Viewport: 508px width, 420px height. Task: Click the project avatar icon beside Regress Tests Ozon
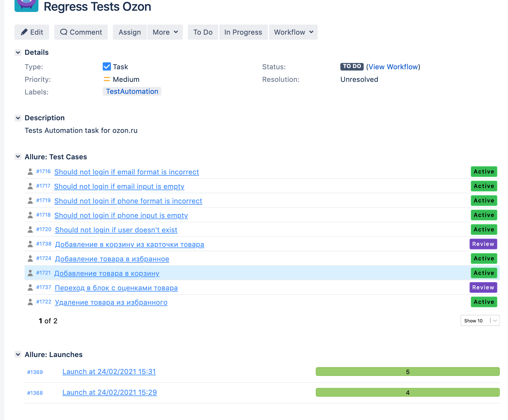pos(26,5)
